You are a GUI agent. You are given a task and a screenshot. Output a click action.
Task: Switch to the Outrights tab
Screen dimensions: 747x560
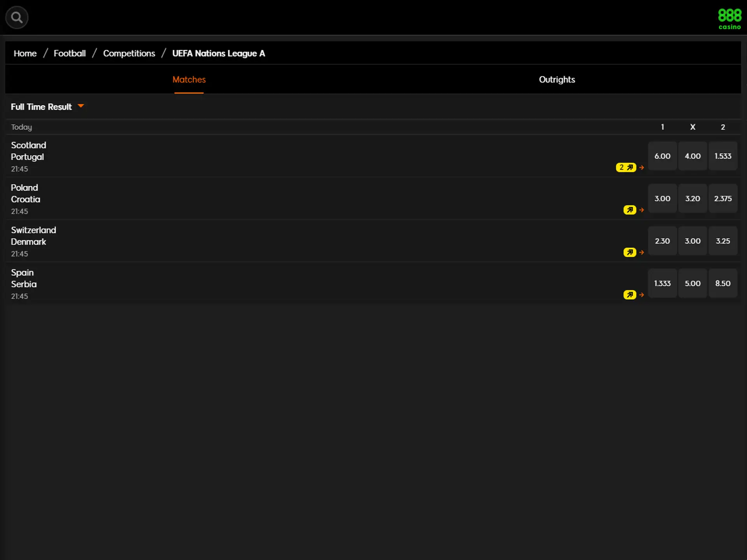(x=557, y=79)
